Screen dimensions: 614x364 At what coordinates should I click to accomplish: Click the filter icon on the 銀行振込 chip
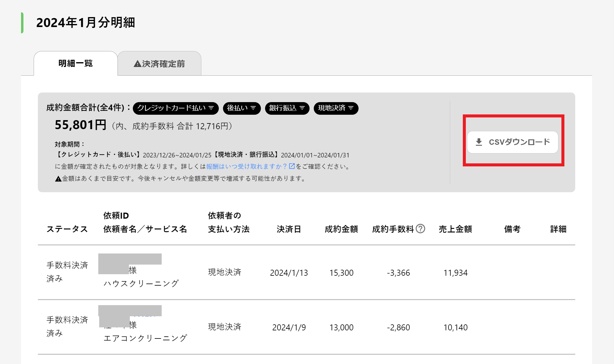pos(302,108)
